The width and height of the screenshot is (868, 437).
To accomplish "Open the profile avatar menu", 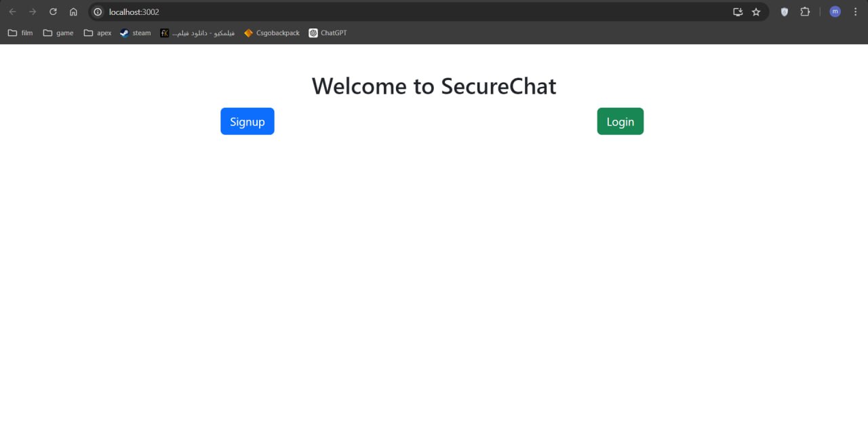I will tap(835, 12).
